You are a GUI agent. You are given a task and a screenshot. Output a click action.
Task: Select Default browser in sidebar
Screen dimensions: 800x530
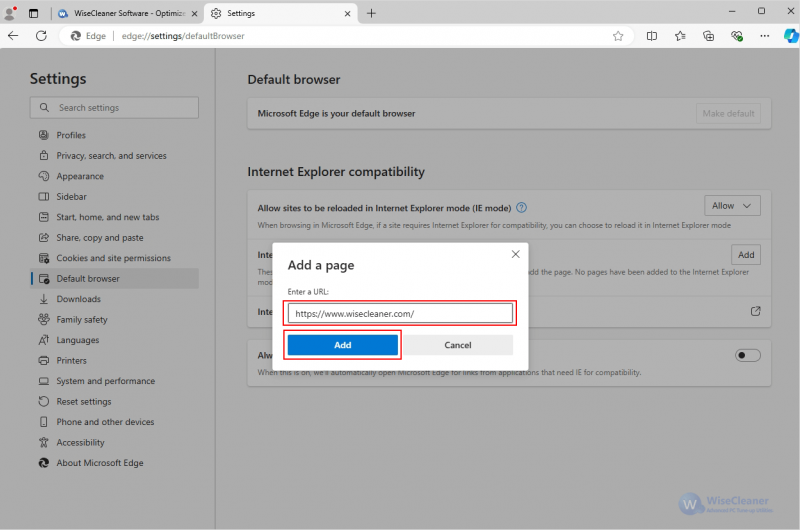114,279
